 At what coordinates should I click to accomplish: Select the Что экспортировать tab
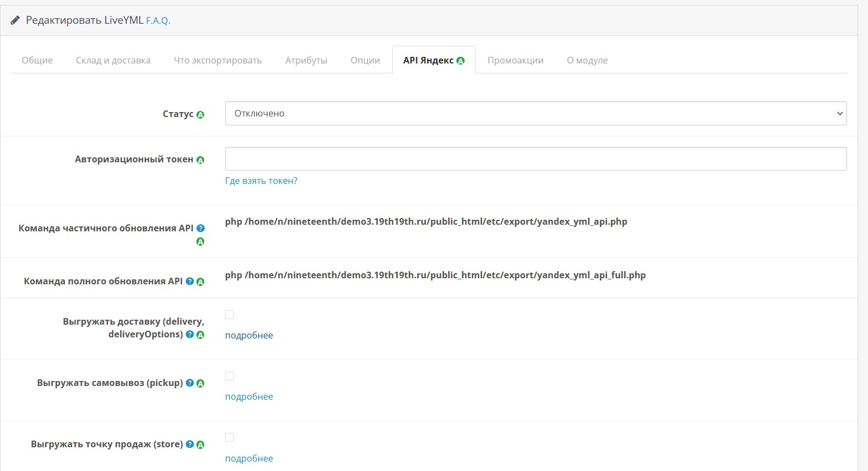pos(218,60)
